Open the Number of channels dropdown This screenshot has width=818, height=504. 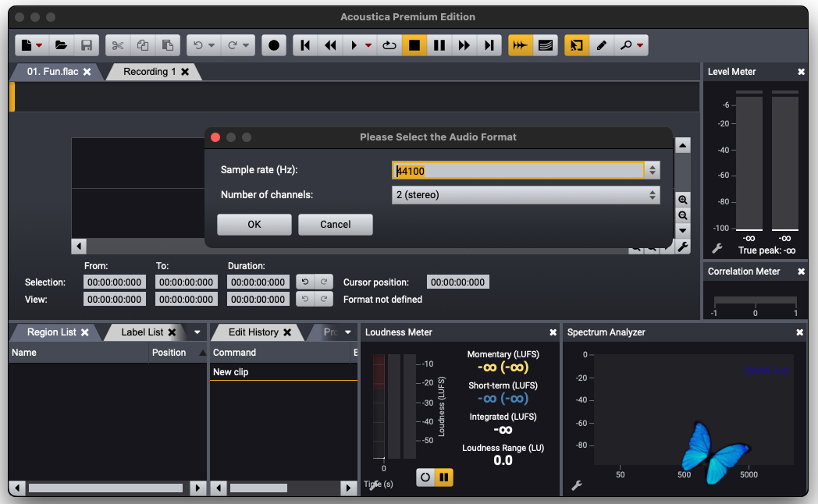click(526, 195)
